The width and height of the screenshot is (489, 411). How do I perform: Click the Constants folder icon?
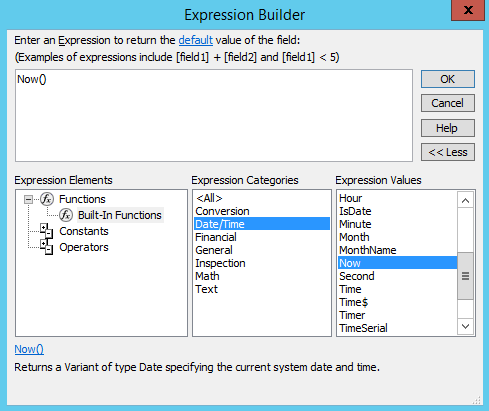(x=46, y=231)
